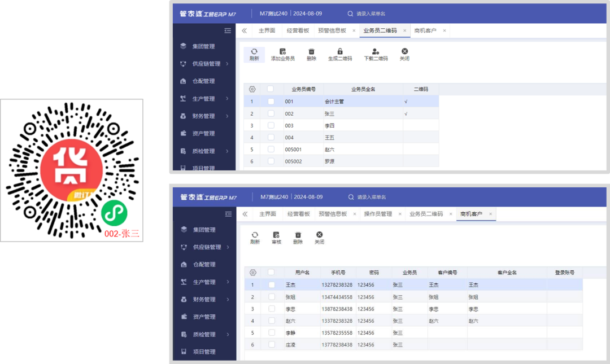Open 仓配管理 in top window sidebar
This screenshot has height=364, width=610.
point(204,81)
